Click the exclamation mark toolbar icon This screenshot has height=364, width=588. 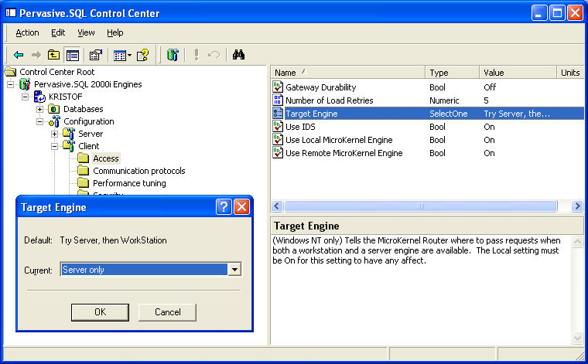point(196,55)
